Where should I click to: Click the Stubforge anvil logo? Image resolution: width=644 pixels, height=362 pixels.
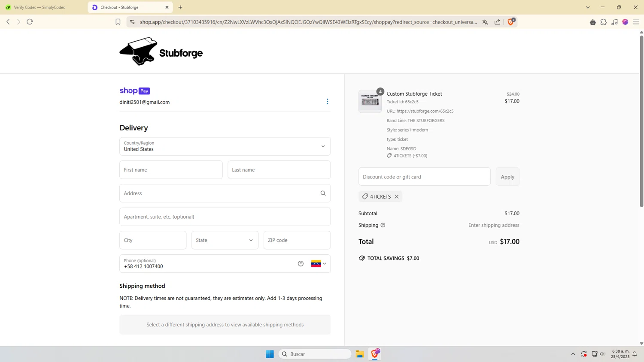pyautogui.click(x=161, y=51)
